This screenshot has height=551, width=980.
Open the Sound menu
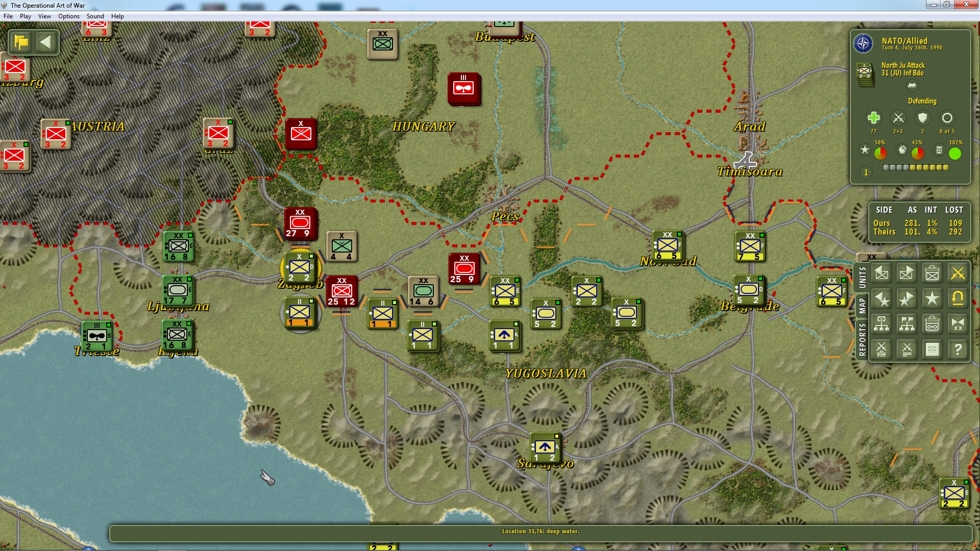coord(95,16)
